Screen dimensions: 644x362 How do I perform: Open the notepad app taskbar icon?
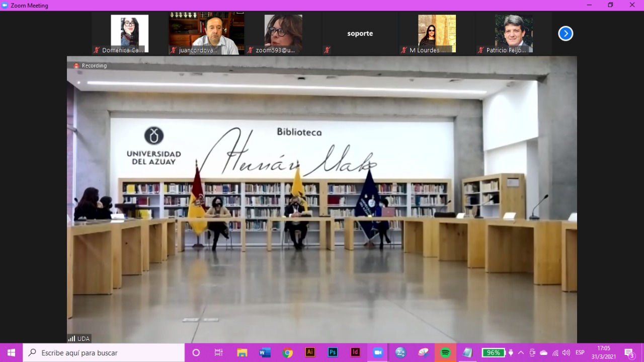coord(467,352)
